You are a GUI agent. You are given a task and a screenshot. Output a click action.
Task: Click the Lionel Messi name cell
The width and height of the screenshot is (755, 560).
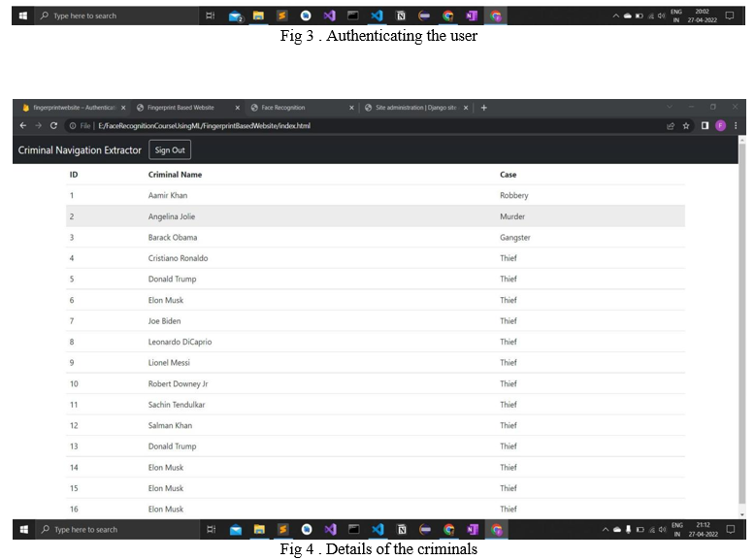[x=169, y=363]
